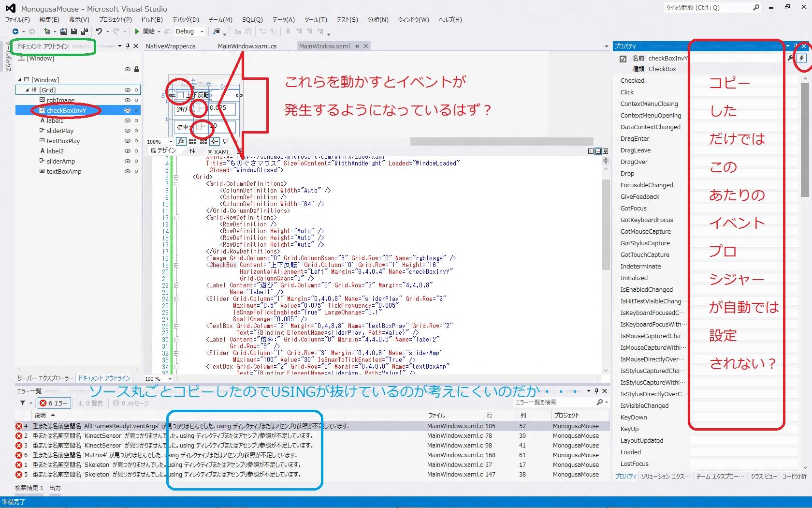Click the Navigate Backward arrow icon
Image resolution: width=812 pixels, height=508 pixels.
pyautogui.click(x=15, y=31)
